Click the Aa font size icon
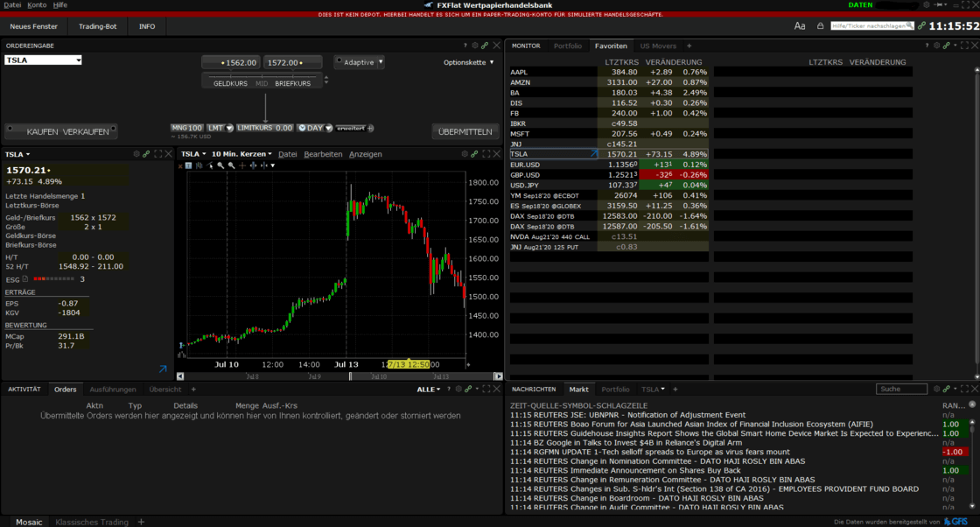This screenshot has height=527, width=980. pos(800,26)
